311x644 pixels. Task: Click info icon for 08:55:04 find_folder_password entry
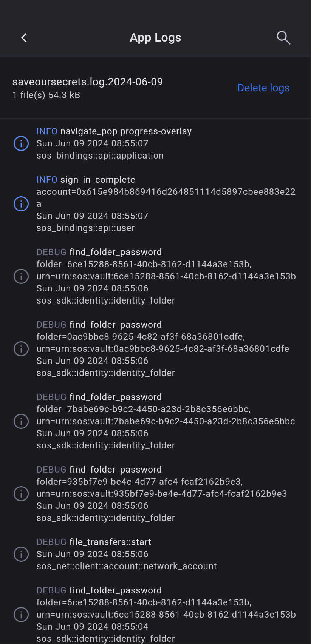[x=21, y=615]
